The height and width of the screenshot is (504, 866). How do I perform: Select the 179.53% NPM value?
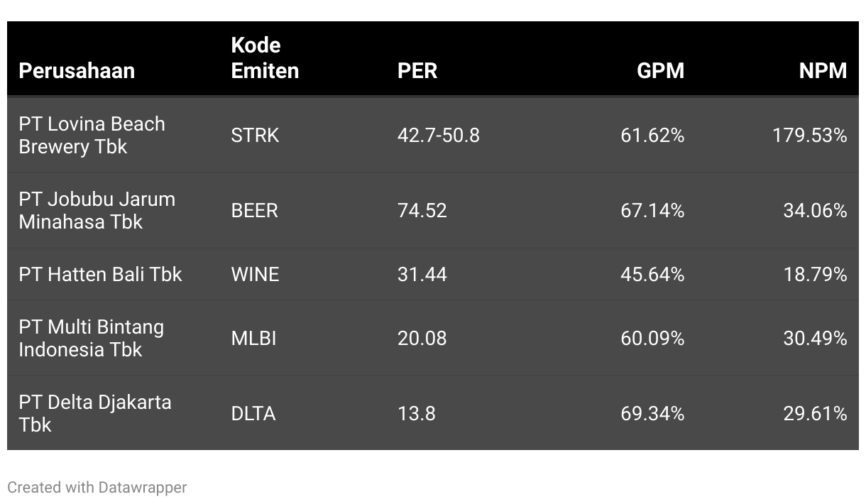[809, 135]
